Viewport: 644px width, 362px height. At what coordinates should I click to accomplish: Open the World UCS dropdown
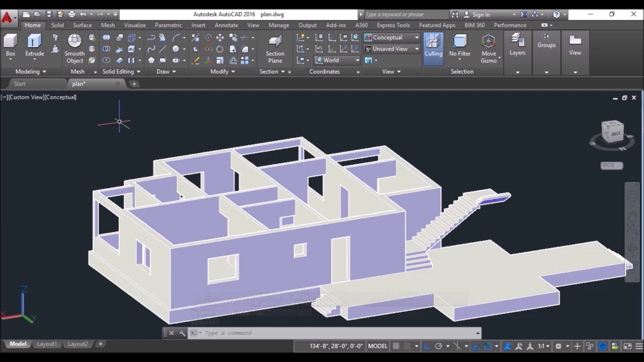337,60
